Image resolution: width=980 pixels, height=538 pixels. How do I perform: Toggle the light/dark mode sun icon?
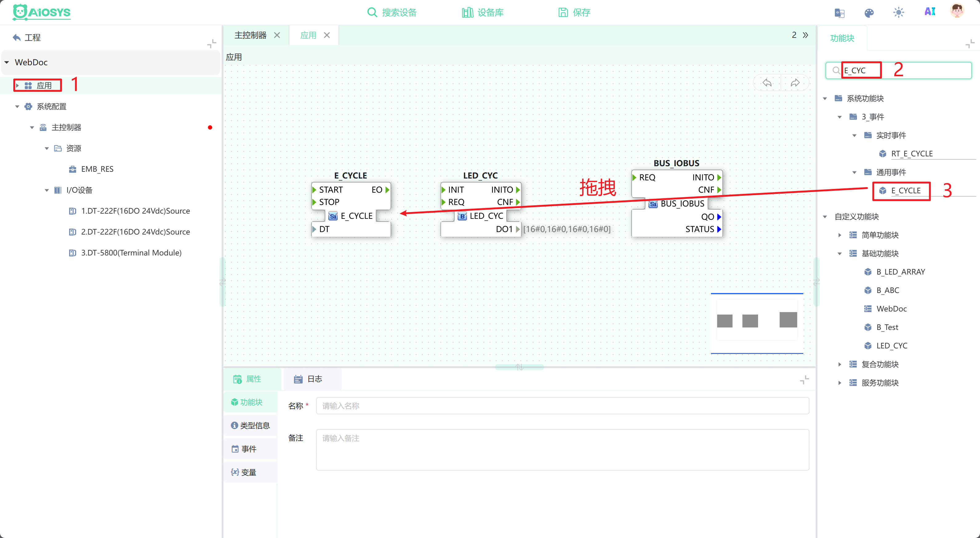898,13
